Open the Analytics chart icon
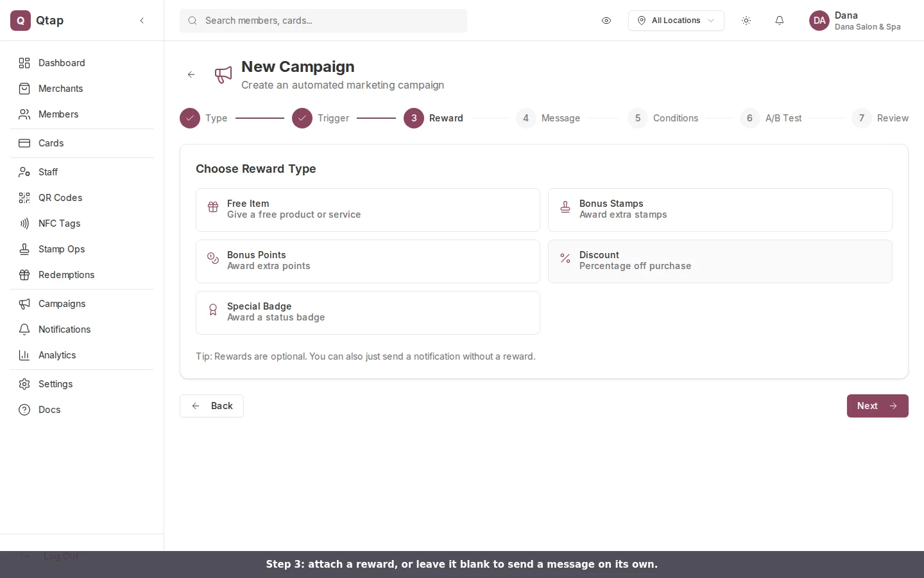Viewport: 924px width, 578px height. point(24,355)
